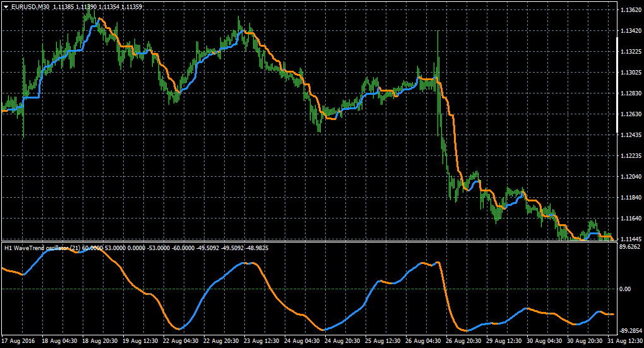Select the 1.11445 price label on the axis

(631, 239)
